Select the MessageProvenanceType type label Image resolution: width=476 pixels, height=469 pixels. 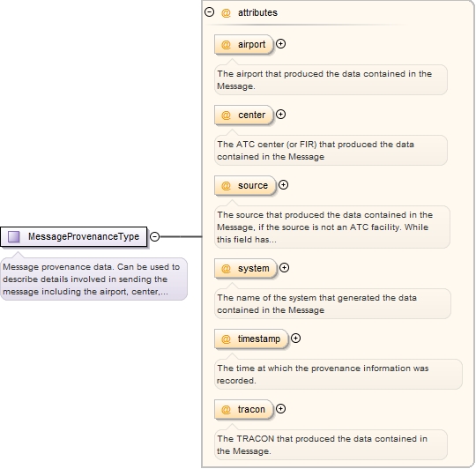coord(84,236)
